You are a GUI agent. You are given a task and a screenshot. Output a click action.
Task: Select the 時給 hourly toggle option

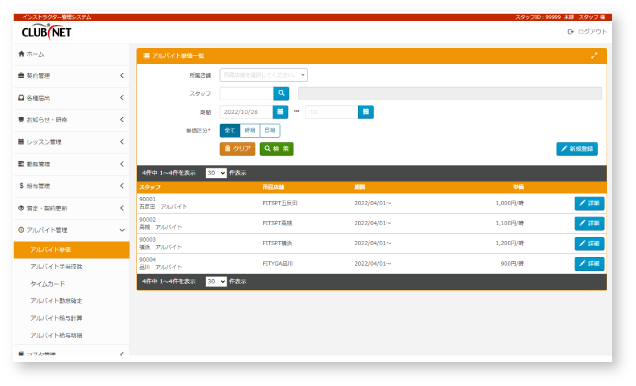pos(250,131)
